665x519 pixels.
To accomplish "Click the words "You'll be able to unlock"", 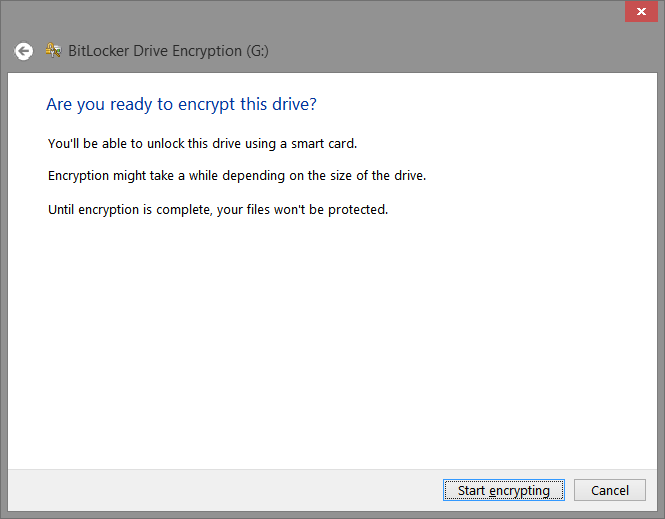I will pos(117,143).
